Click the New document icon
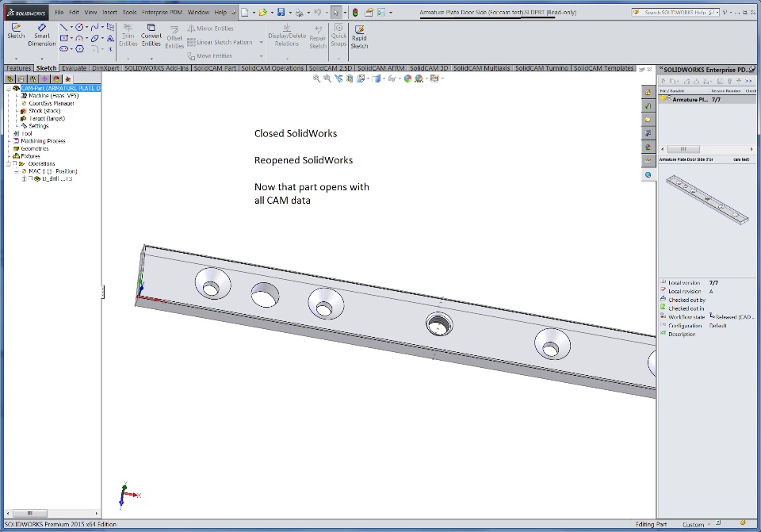The width and height of the screenshot is (761, 532). tap(245, 12)
